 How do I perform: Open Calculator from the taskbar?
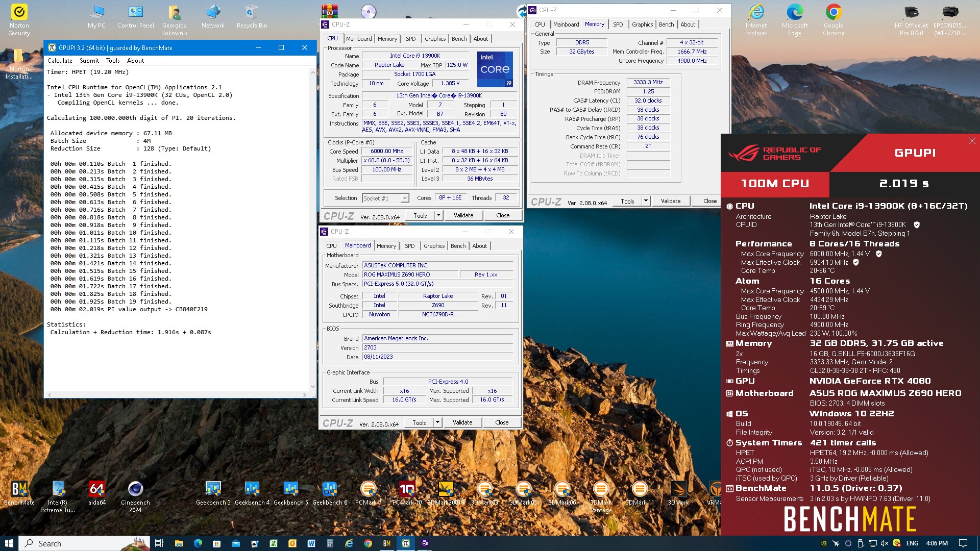point(330,543)
